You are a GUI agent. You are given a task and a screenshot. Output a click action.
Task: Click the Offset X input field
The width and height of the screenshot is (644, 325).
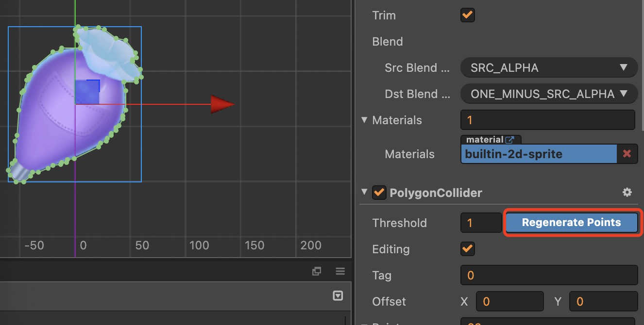(x=509, y=302)
